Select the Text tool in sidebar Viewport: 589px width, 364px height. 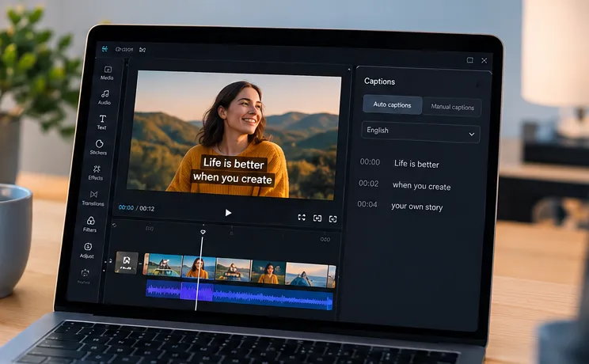tap(102, 122)
